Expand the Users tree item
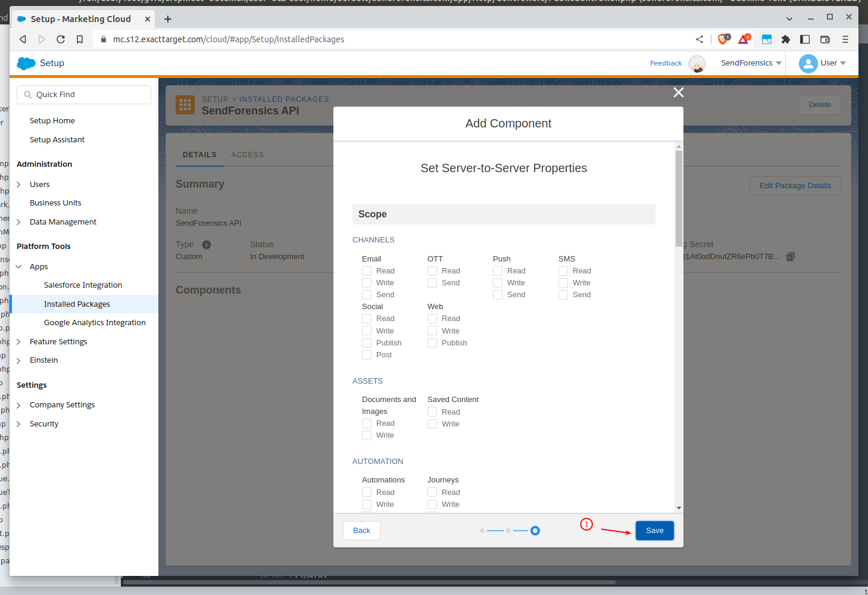Viewport: 868px width, 595px height. [x=18, y=185]
